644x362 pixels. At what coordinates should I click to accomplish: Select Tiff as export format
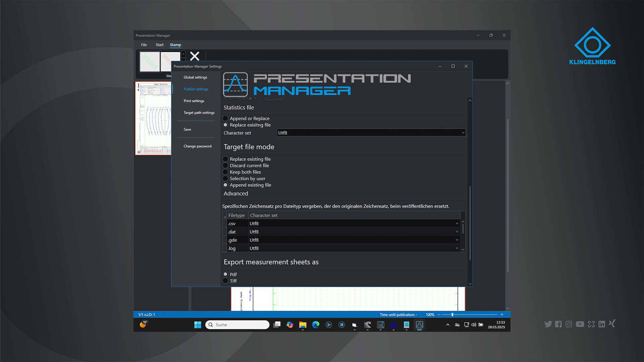(x=225, y=281)
